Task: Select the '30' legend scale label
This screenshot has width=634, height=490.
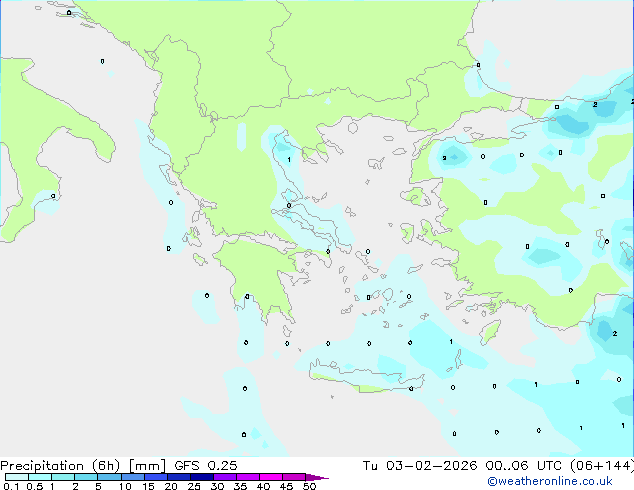Action: [217, 486]
